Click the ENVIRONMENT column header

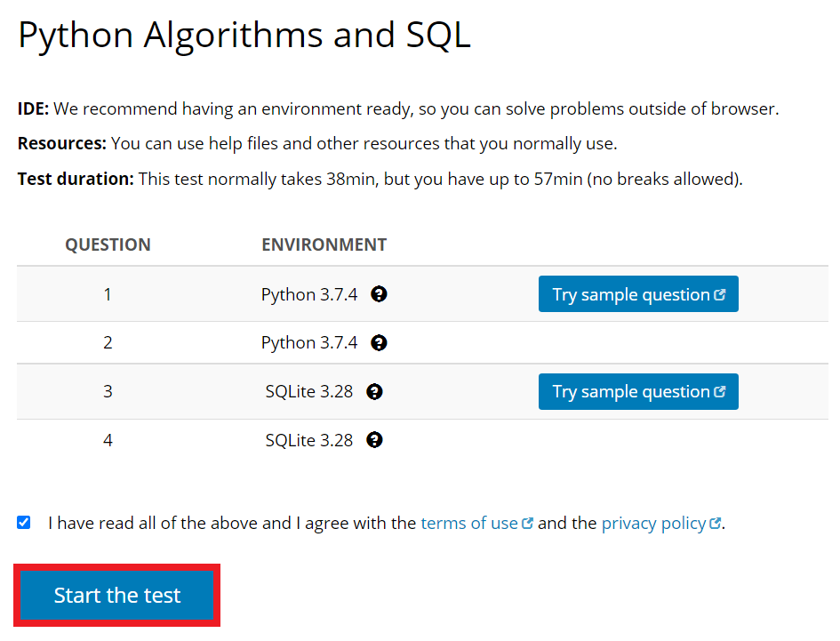(x=324, y=244)
